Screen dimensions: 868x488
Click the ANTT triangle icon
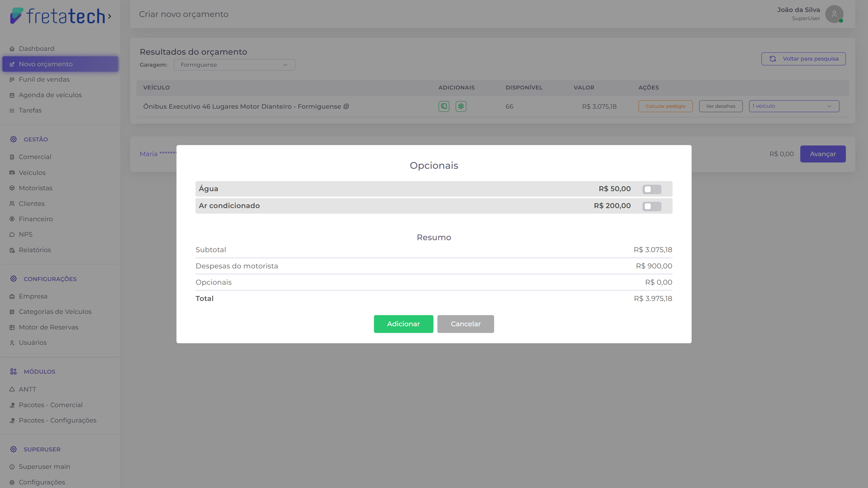[12, 389]
